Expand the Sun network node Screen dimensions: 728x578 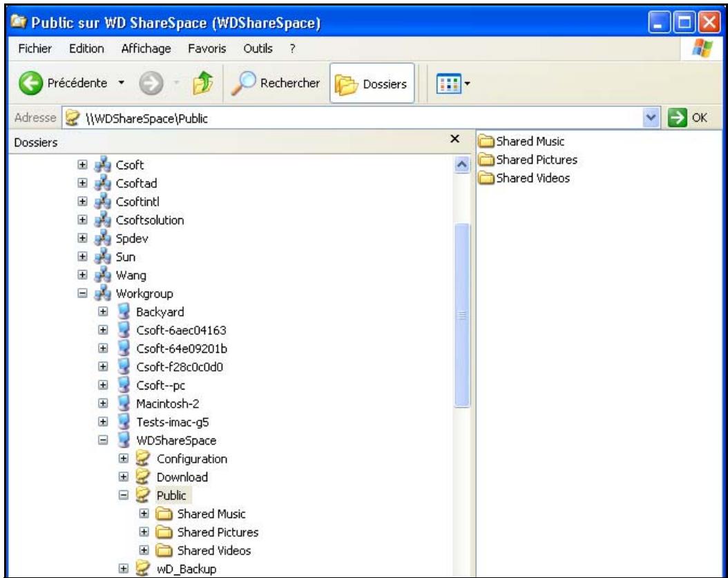[x=82, y=256]
